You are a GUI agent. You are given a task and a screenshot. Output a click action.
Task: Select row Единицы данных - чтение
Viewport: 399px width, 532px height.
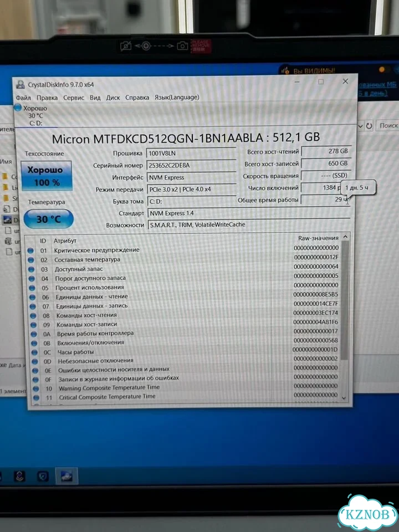(185, 296)
